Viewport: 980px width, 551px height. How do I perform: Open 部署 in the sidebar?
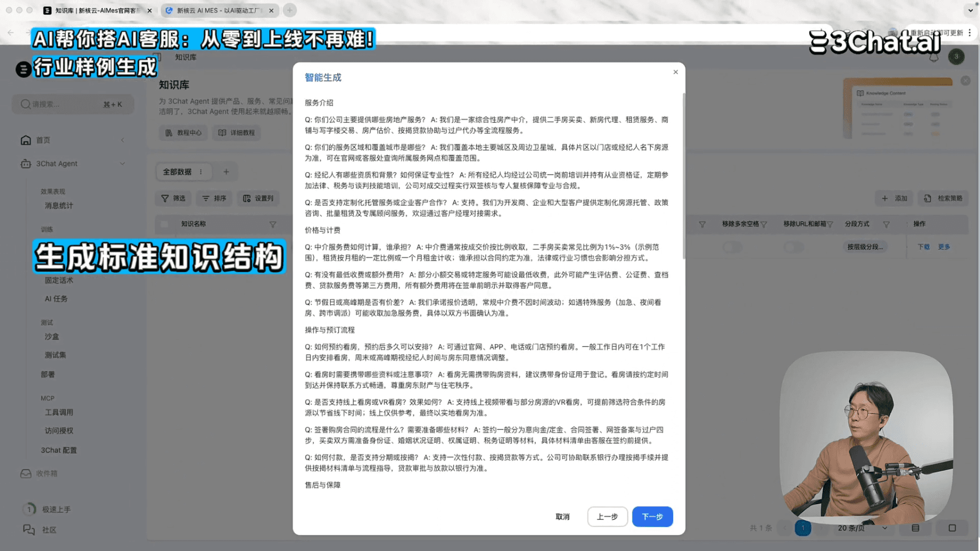coord(48,375)
